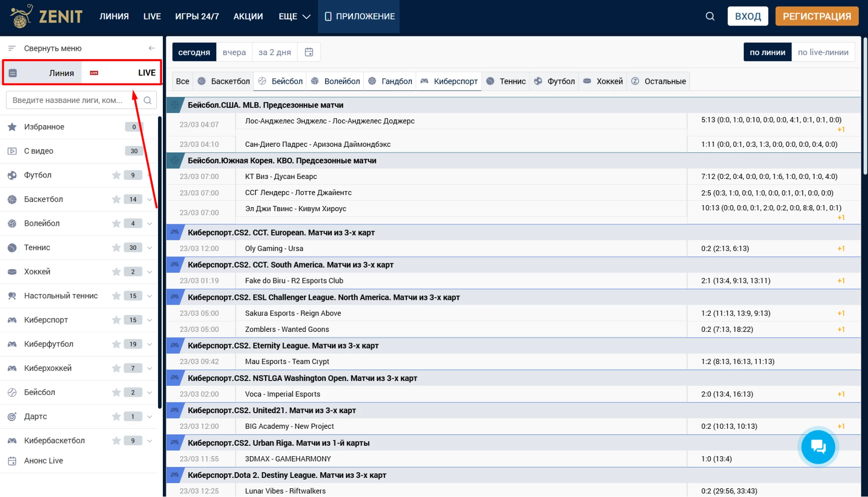Filter results by Киберспорт tab
Screen dimensions: 868x497
(x=449, y=81)
